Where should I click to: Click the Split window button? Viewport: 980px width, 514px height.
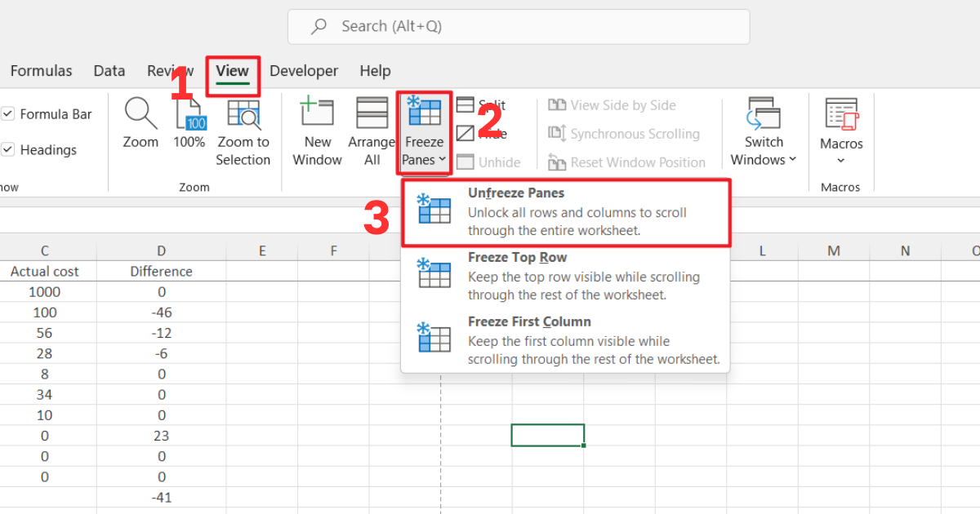(481, 105)
